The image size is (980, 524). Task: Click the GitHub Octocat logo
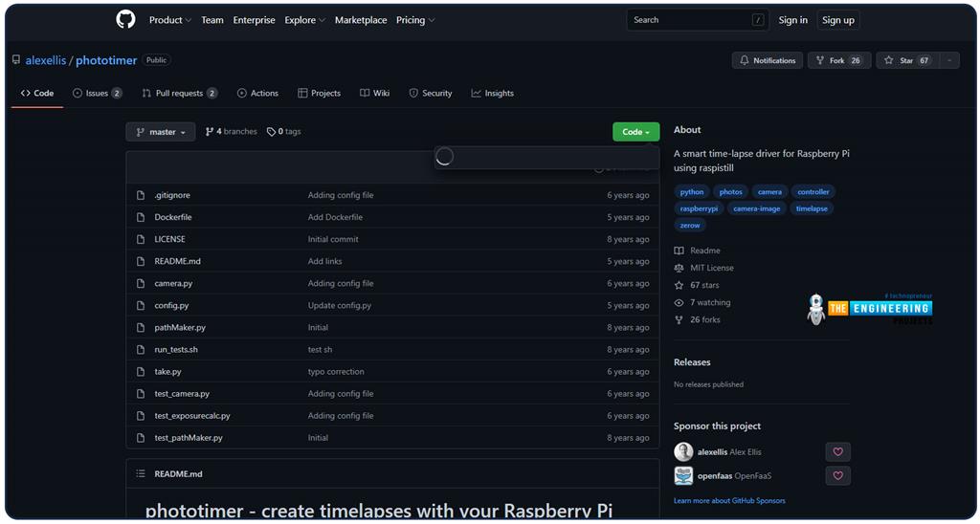pyautogui.click(x=125, y=20)
